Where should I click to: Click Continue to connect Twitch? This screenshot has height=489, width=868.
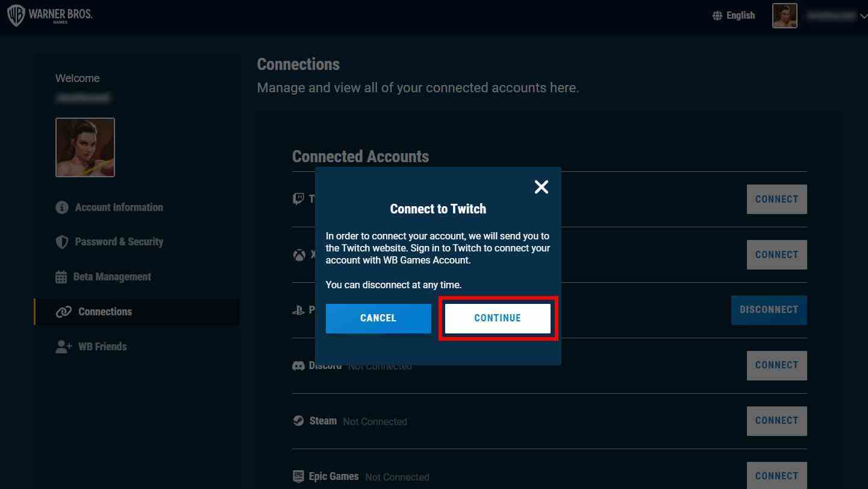[x=498, y=318]
